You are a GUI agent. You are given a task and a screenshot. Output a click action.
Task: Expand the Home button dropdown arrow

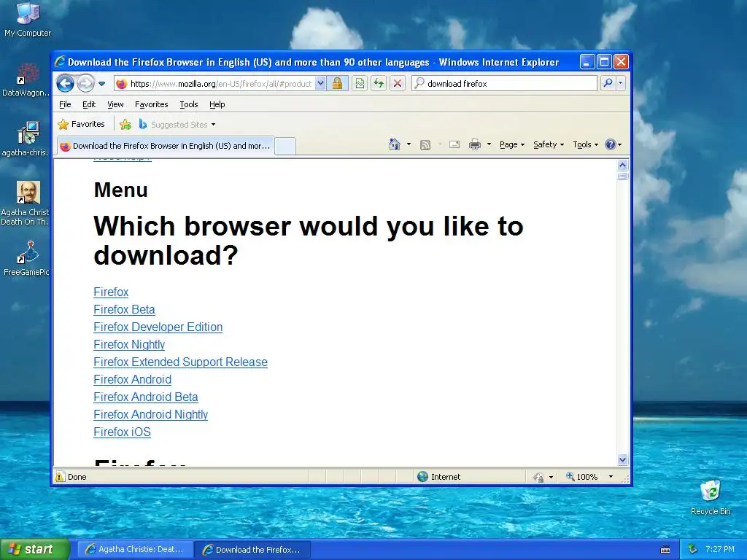click(409, 144)
